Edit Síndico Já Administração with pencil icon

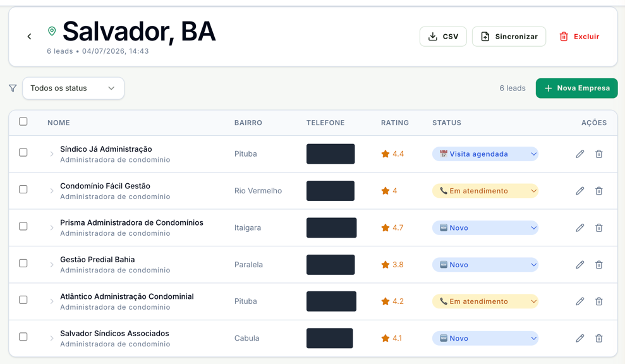580,154
